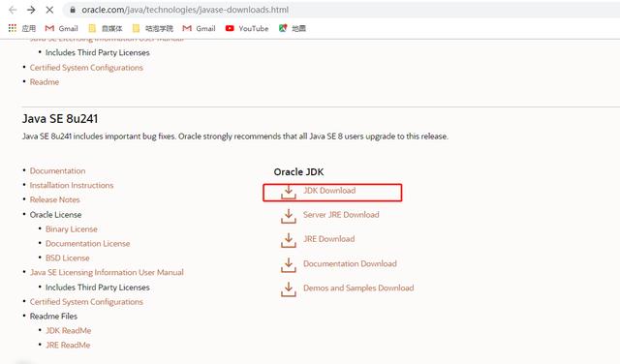Click the address bar URL field
This screenshot has height=364, width=620.
pos(340,10)
